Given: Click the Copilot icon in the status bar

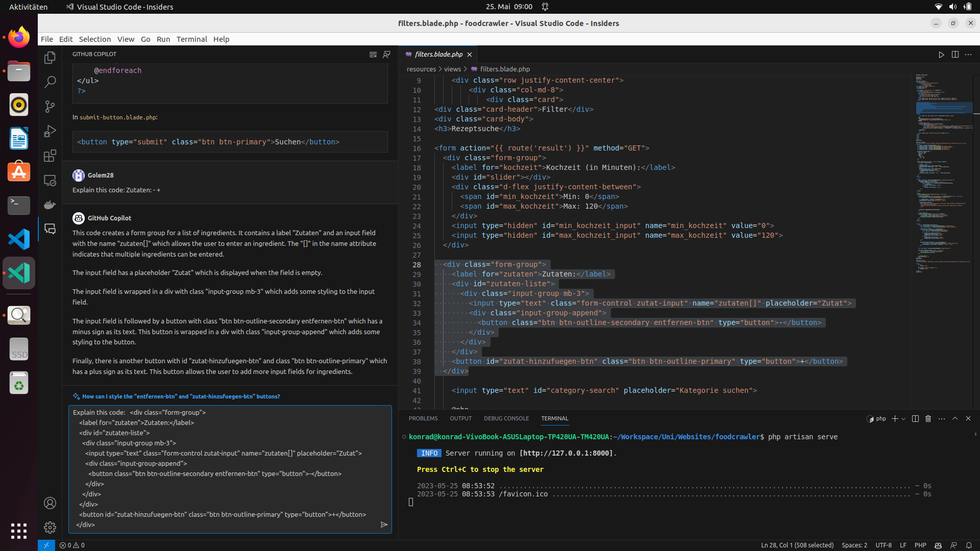Looking at the screenshot, I should [938, 545].
